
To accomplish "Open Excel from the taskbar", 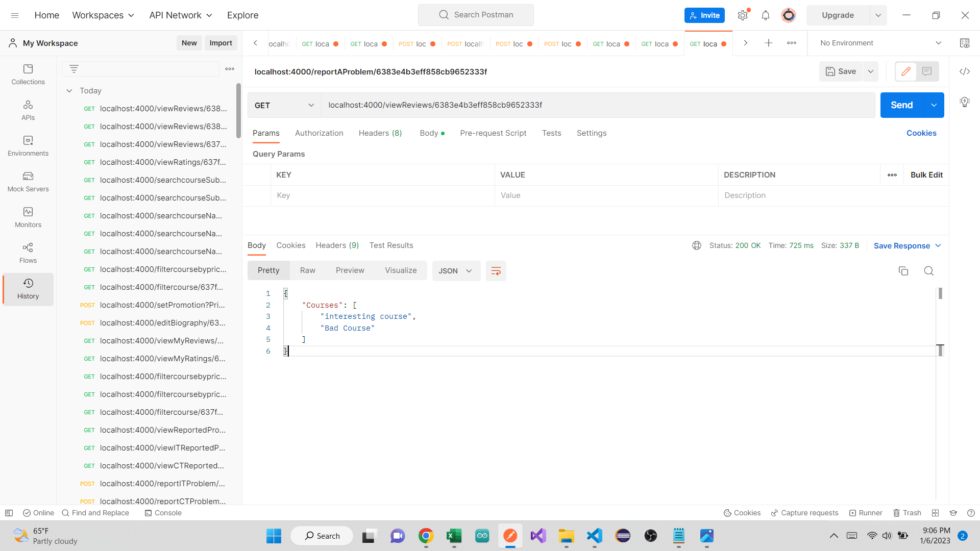I will click(x=454, y=536).
